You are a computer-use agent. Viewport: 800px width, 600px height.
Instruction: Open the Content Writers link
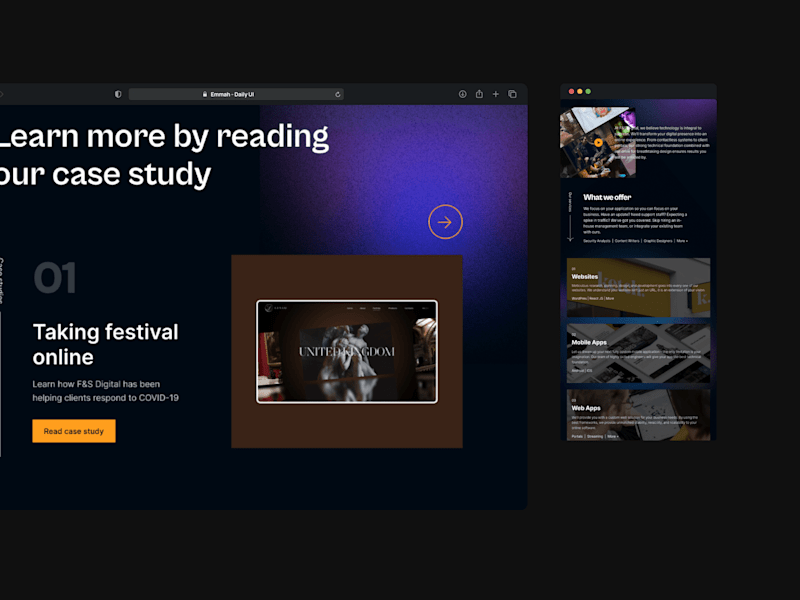(x=627, y=241)
